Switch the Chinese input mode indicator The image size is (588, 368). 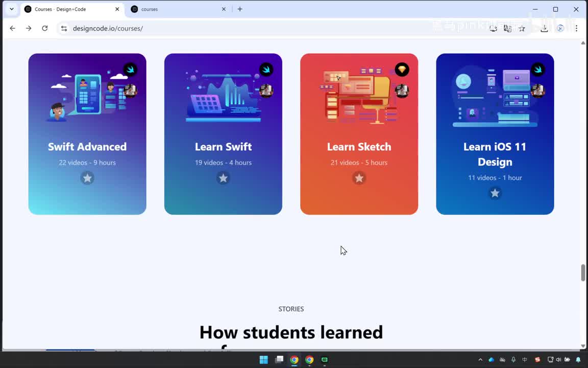pyautogui.click(x=525, y=360)
